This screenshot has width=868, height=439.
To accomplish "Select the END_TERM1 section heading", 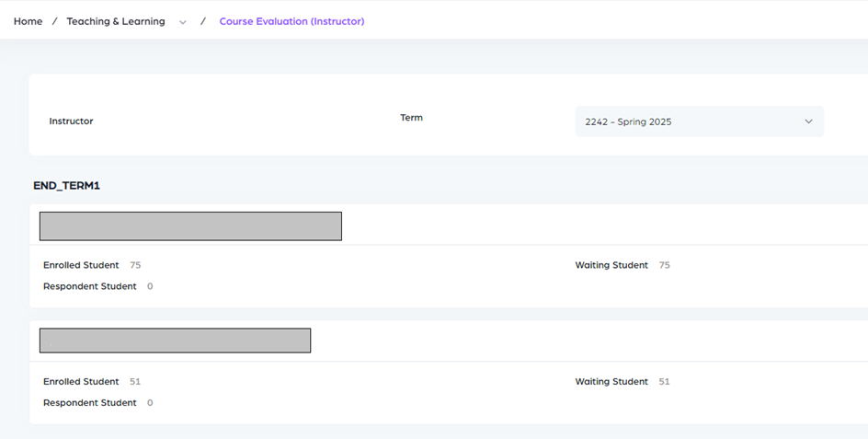I will pos(66,185).
